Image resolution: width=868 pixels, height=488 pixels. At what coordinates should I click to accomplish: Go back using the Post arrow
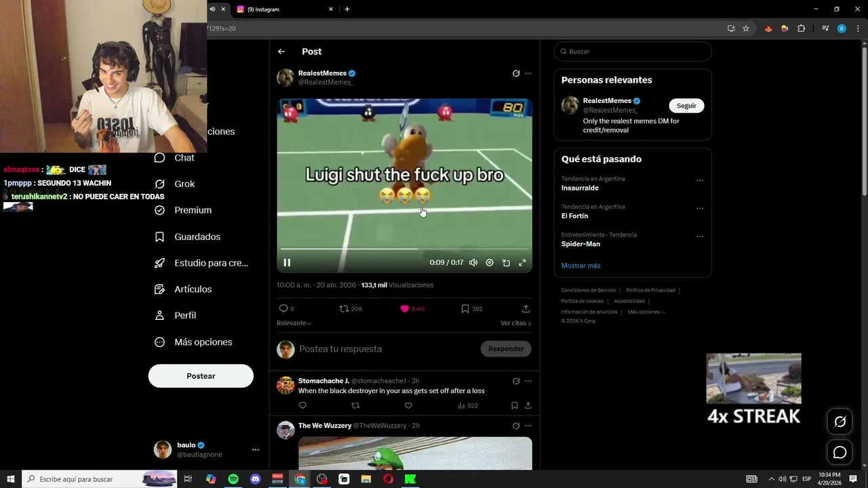[x=281, y=52]
